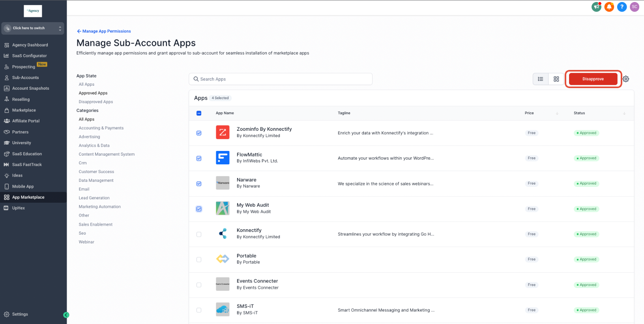
Task: Click the Agency Dashboard sidebar icon
Action: [x=7, y=45]
